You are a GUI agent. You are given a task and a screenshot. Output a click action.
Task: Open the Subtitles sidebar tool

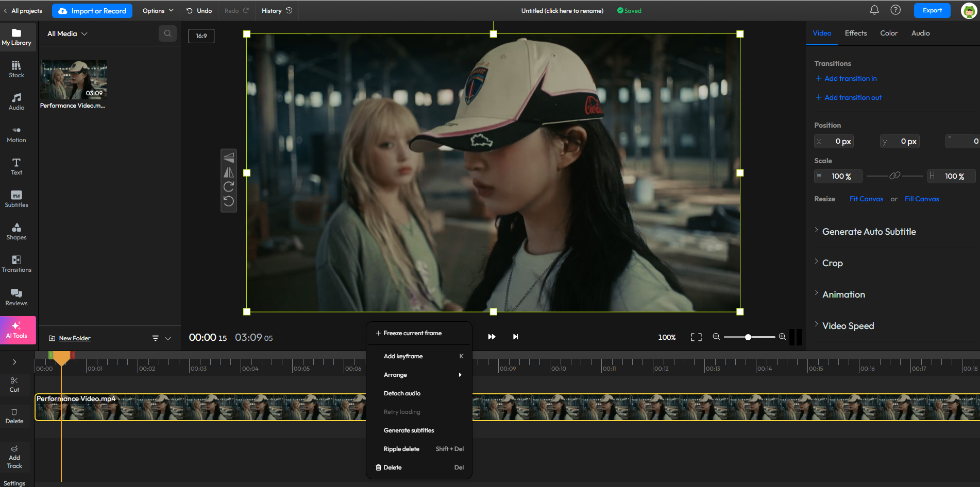tap(16, 199)
